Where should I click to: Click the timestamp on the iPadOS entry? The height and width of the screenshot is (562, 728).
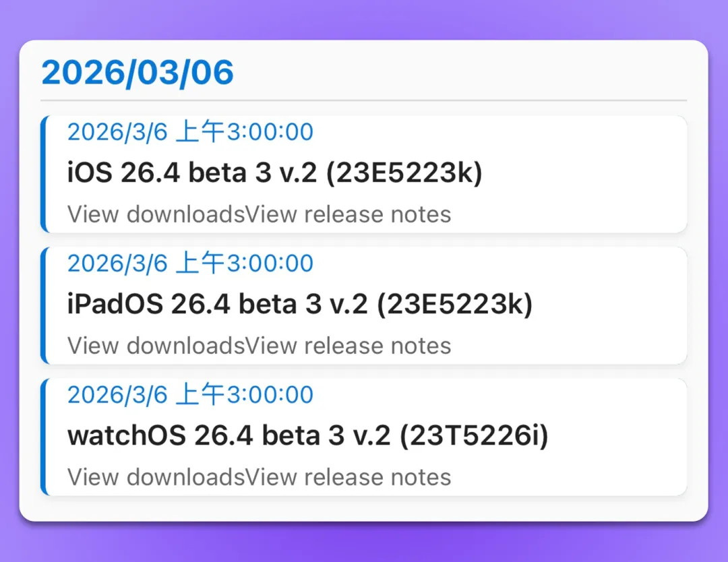(x=190, y=263)
